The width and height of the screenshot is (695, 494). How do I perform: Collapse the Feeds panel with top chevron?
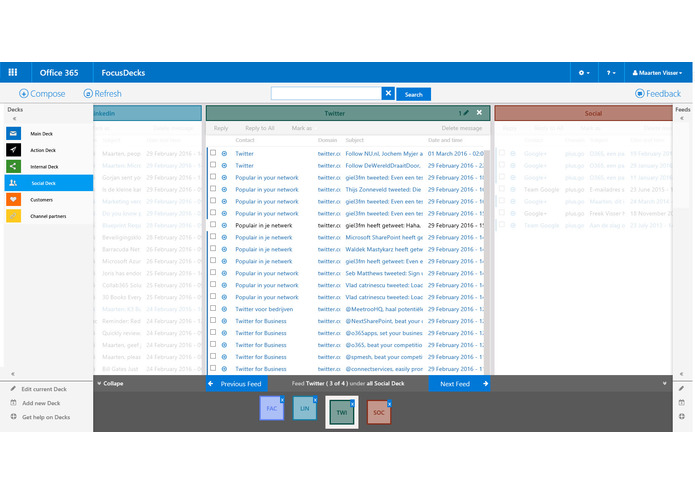click(x=682, y=118)
